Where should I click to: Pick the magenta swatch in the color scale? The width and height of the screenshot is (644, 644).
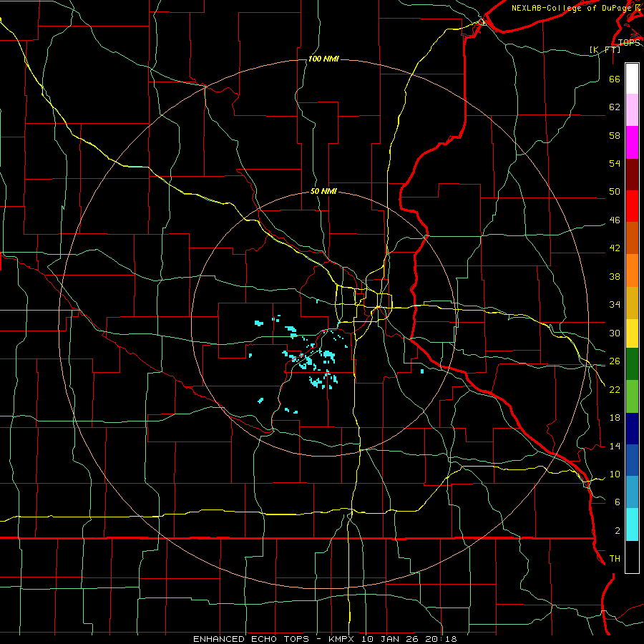click(x=632, y=142)
